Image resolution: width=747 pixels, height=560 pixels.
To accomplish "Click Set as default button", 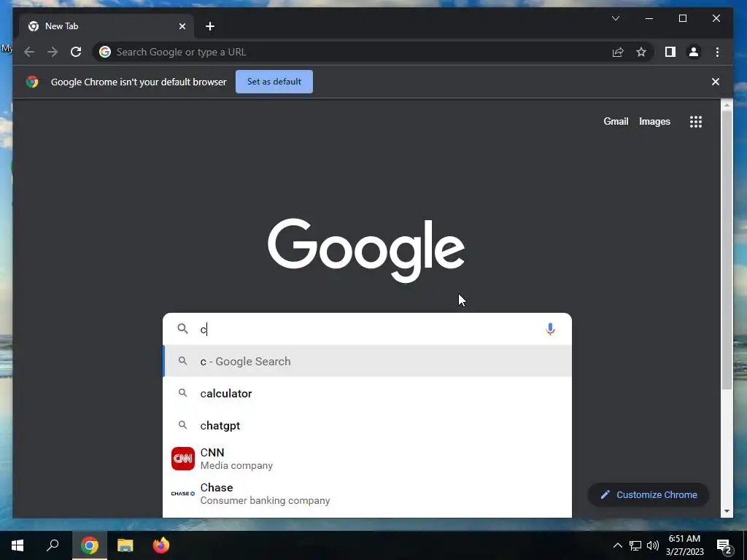I will click(274, 82).
